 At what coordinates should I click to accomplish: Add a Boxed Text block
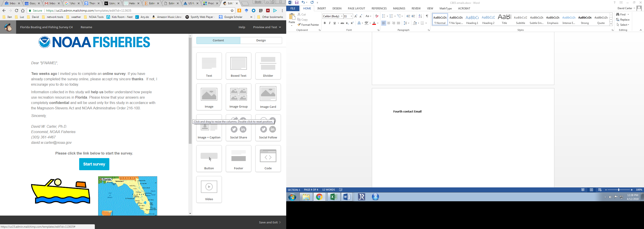pyautogui.click(x=239, y=66)
